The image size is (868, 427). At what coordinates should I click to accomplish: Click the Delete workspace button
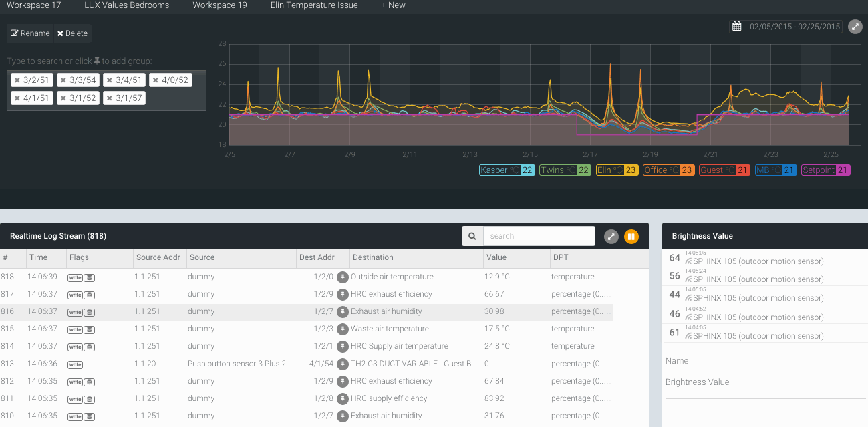(x=71, y=33)
